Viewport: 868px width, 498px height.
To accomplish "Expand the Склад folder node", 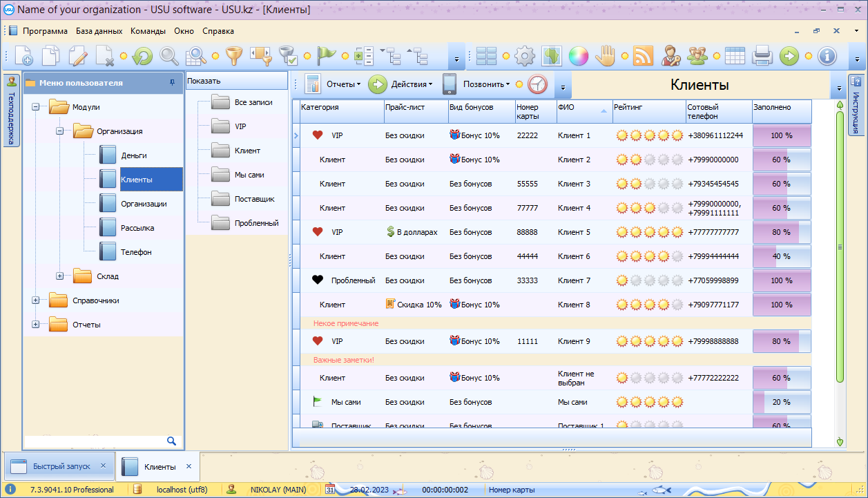I will click(59, 276).
